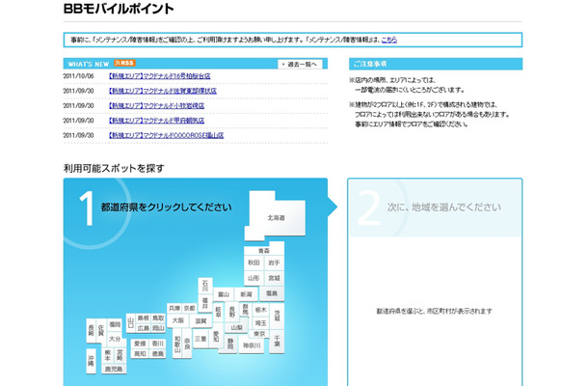
Task: Pick 福岡 on the map
Action: coord(115,325)
